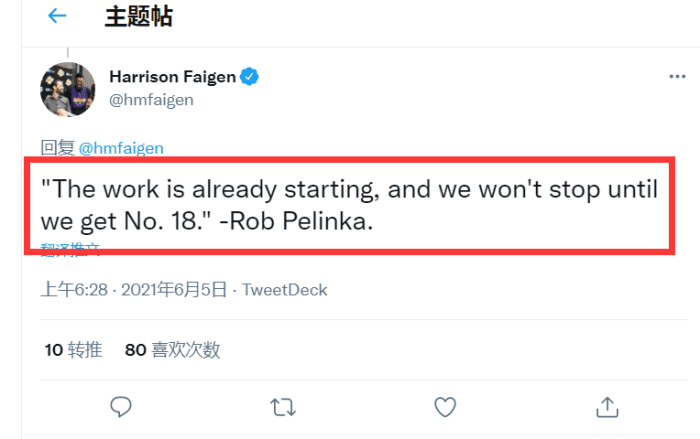Click the gray @hmfaigen handle under name
This screenshot has height=439, width=700.
click(x=151, y=99)
